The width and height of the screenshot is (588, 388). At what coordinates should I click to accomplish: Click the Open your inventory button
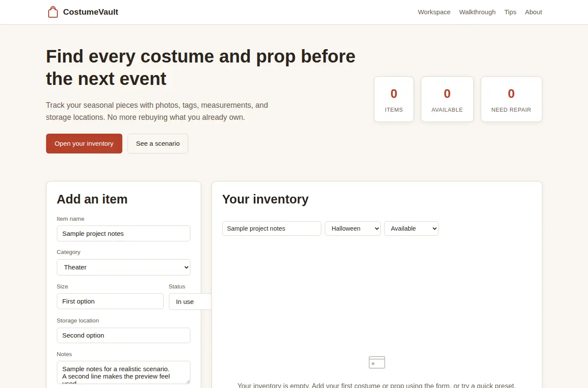(x=84, y=144)
